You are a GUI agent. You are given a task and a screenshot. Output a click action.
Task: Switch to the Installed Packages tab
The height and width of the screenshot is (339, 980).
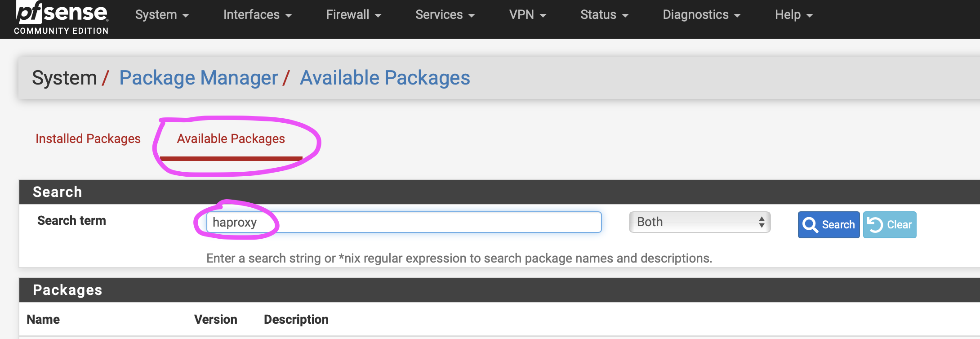point(88,138)
